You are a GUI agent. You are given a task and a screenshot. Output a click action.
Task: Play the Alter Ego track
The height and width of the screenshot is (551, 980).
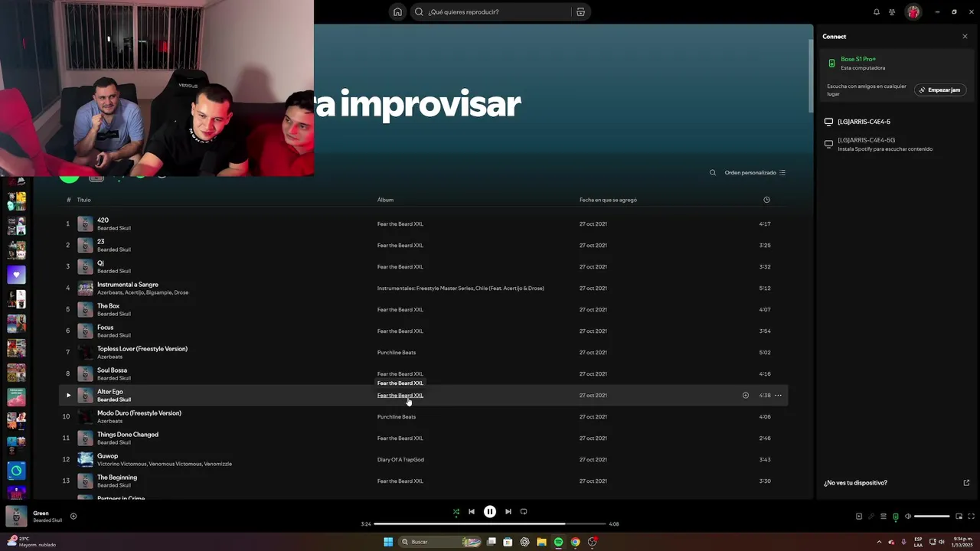coord(68,396)
